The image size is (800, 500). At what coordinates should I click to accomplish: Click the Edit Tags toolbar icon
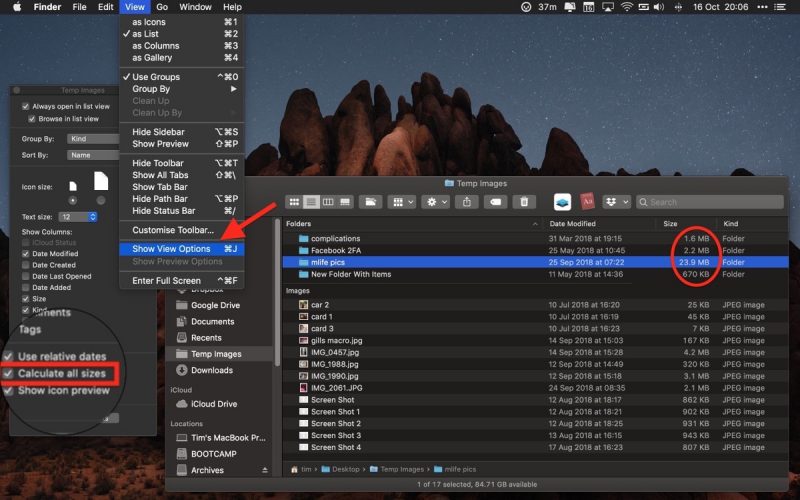coord(495,202)
